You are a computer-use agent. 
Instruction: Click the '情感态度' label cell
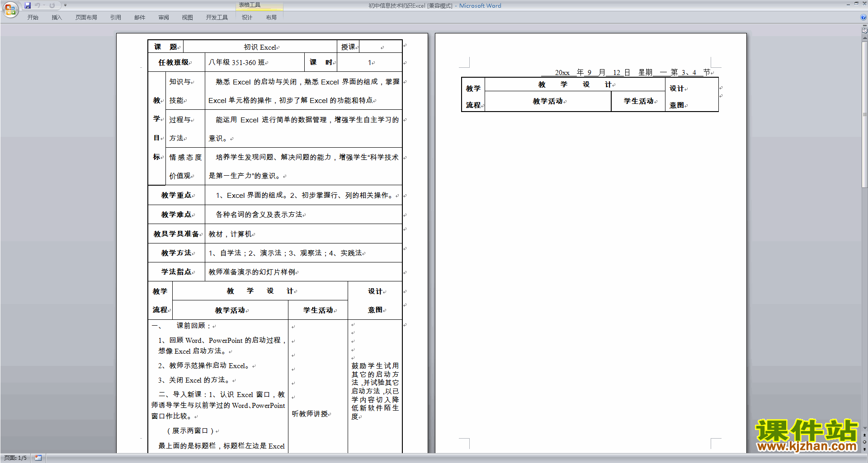(185, 157)
